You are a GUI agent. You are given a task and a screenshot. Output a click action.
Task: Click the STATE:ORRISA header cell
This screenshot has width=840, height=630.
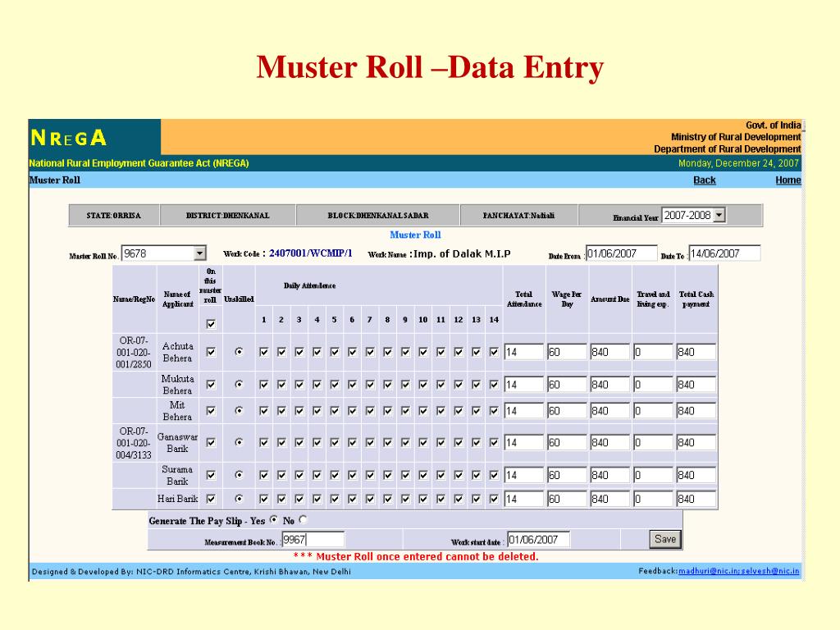click(x=113, y=216)
